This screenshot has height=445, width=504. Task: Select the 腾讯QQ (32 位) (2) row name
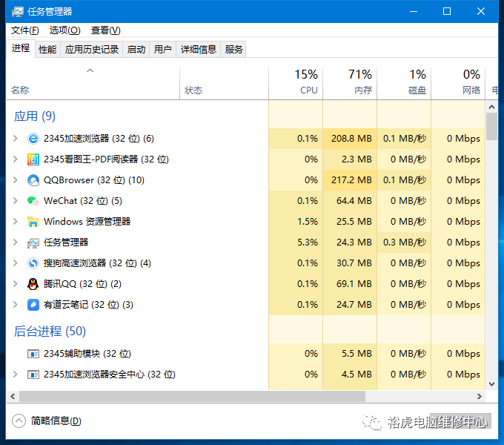coord(82,284)
